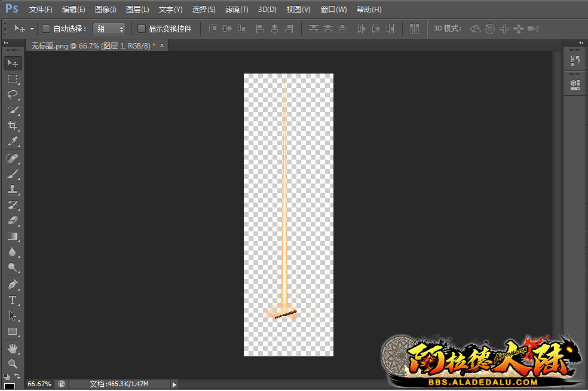Open the 滤镜(T) menu
Viewport: 588px width, 391px height.
point(236,10)
